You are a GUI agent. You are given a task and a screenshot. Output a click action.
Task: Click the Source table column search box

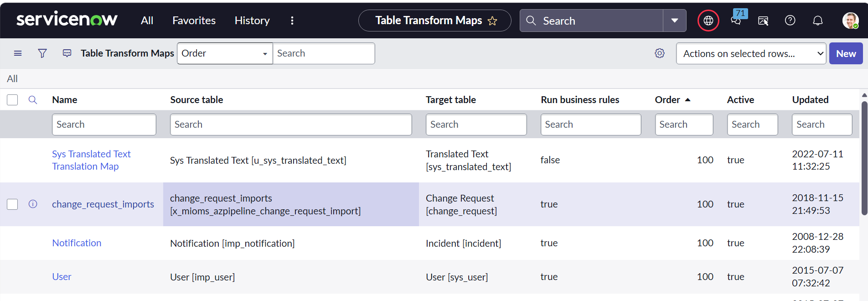(x=291, y=125)
